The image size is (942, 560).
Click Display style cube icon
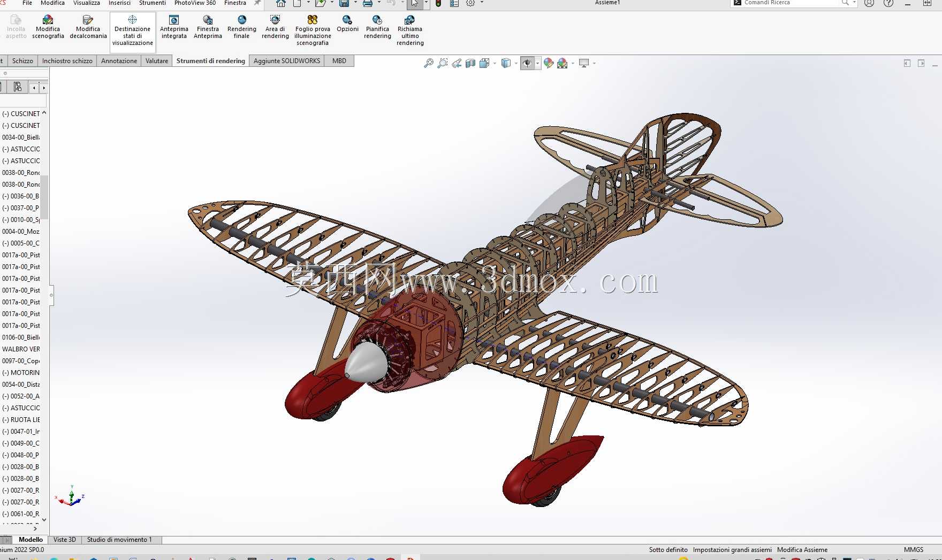(x=506, y=63)
